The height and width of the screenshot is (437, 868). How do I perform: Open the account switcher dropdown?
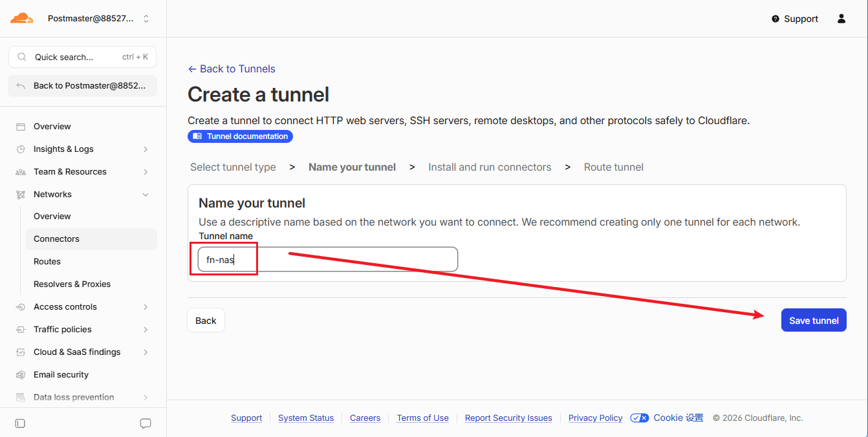[146, 19]
